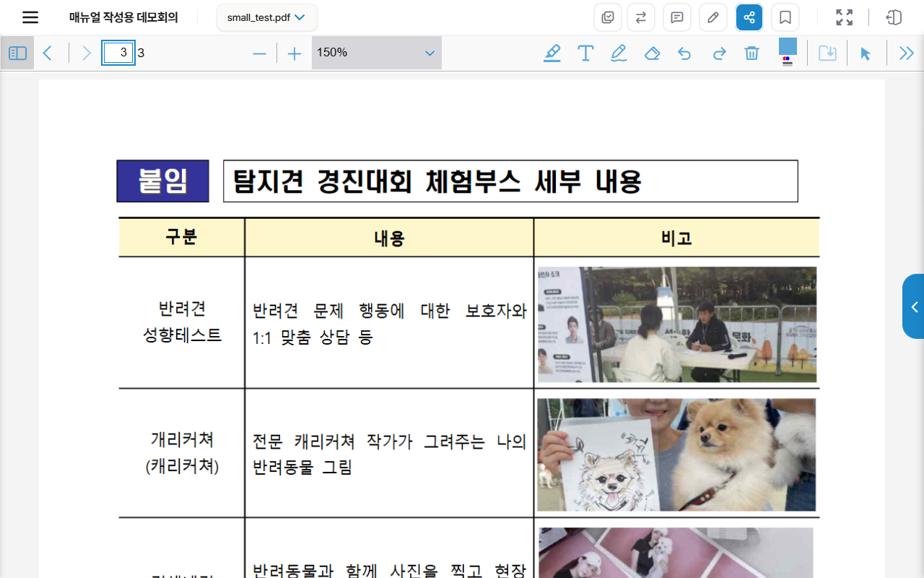Expand the blue side panel handle
Image resolution: width=924 pixels, height=578 pixels.
913,306
